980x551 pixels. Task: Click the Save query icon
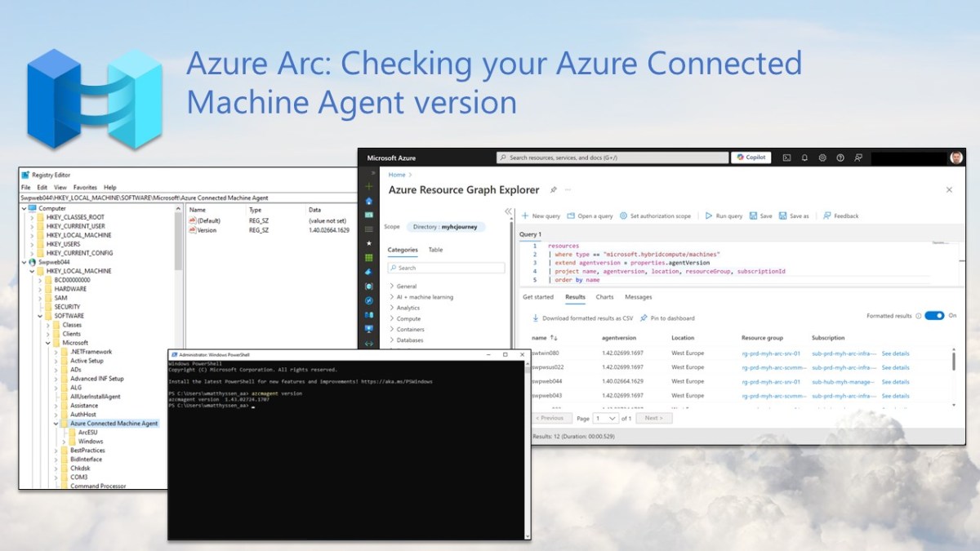point(755,216)
